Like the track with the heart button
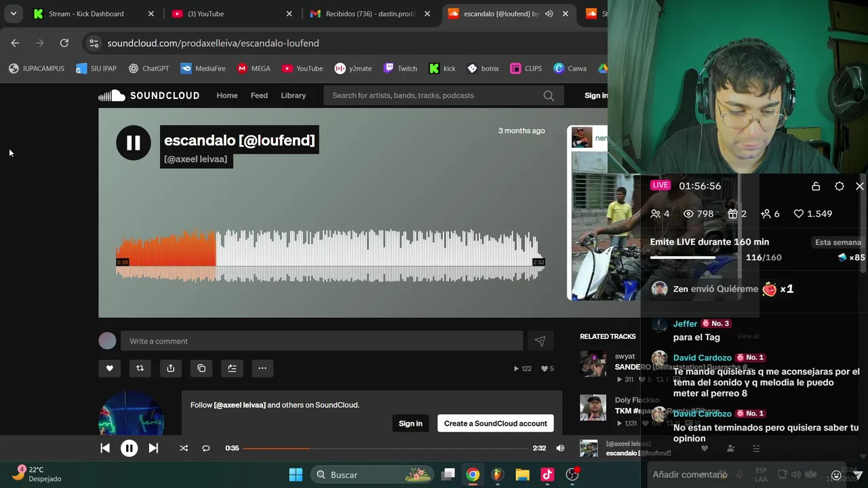This screenshot has height=488, width=868. [x=110, y=368]
